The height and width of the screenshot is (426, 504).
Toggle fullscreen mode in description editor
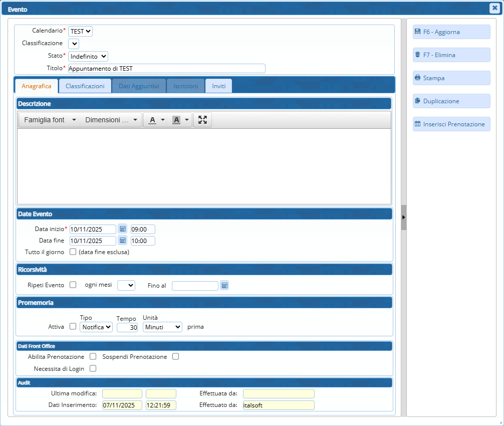[x=202, y=120]
